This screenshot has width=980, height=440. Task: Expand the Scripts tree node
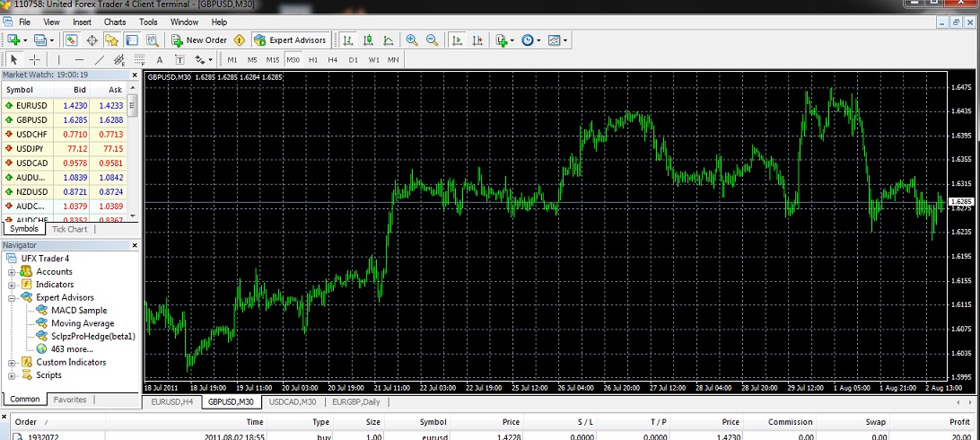[12, 375]
